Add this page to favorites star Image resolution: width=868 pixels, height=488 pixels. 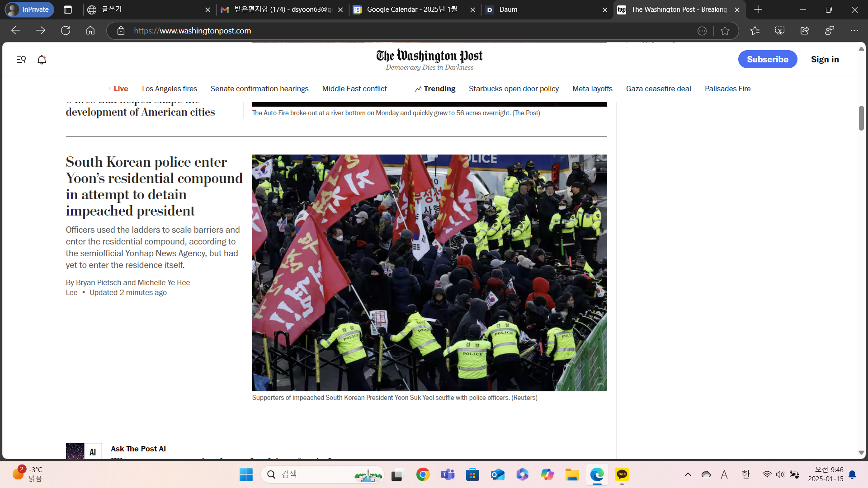tap(725, 31)
